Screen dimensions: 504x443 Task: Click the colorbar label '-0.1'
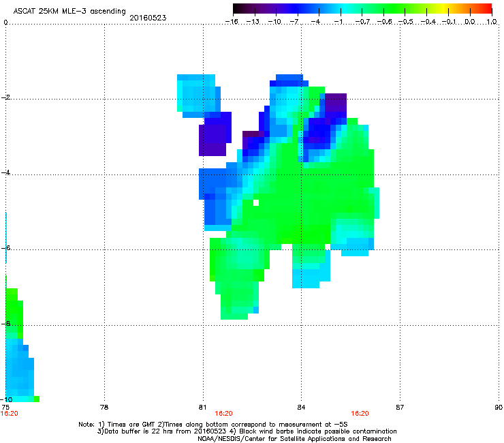(x=450, y=22)
